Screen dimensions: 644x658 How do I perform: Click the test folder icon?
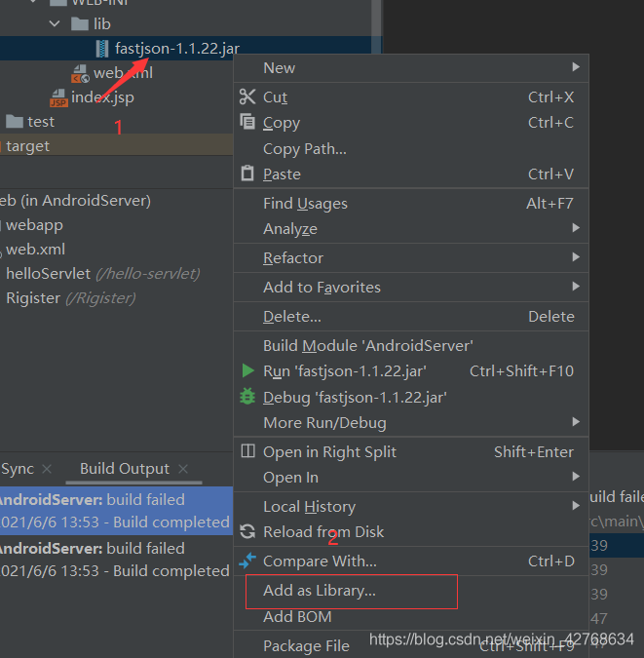coord(15,122)
